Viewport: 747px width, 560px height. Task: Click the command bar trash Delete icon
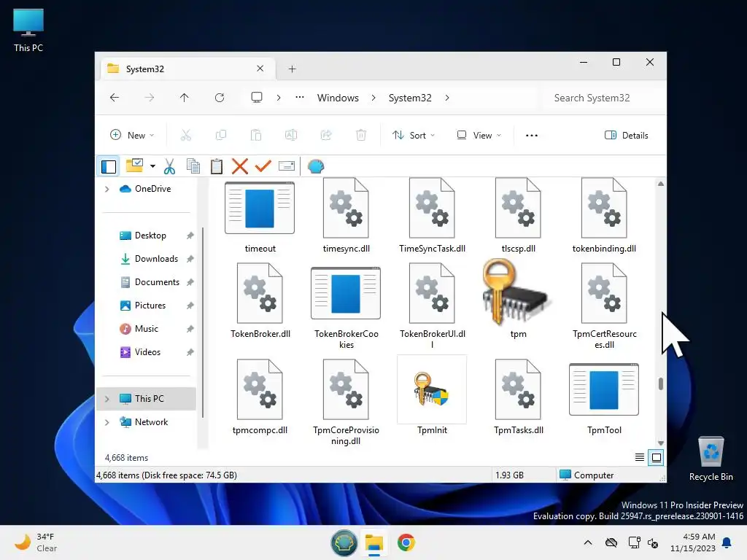[x=361, y=135]
